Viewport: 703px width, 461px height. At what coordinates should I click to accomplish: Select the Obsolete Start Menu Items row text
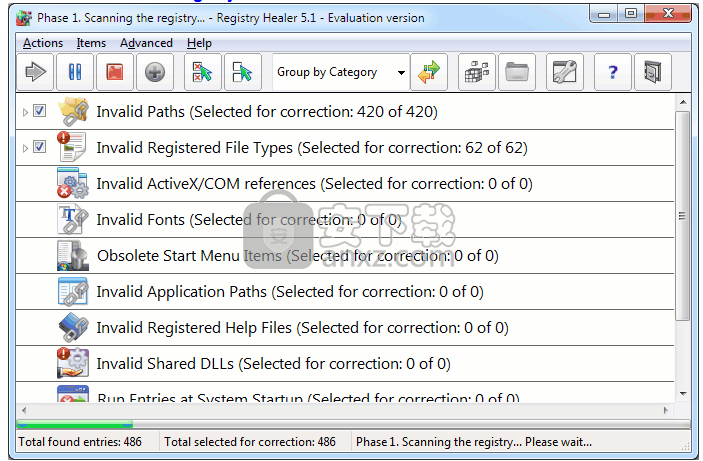[x=298, y=256]
